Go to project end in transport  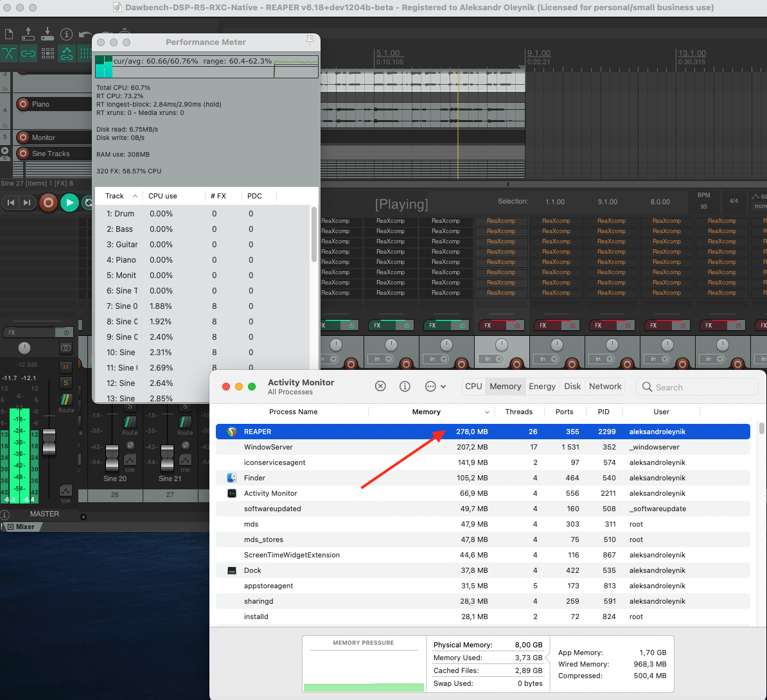click(x=28, y=202)
